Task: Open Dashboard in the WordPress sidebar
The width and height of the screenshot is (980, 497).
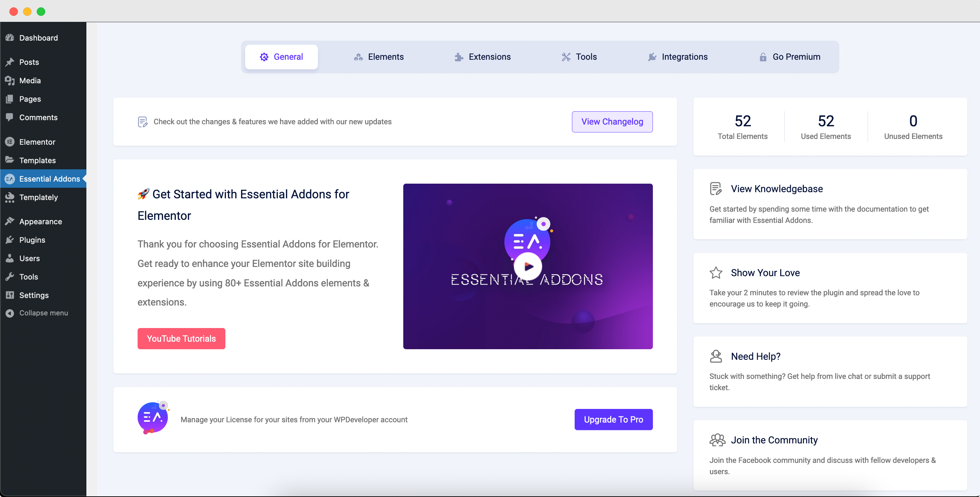Action: 43,38
